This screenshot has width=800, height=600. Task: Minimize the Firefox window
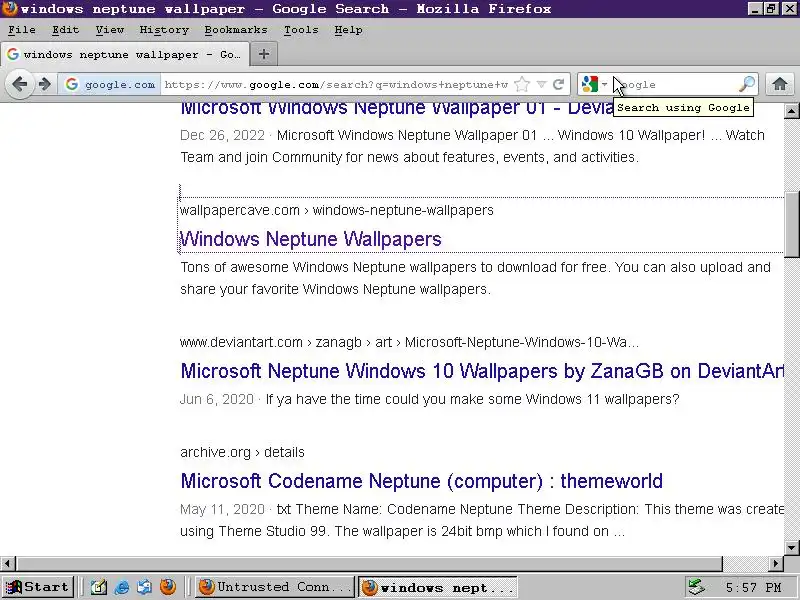(x=755, y=9)
